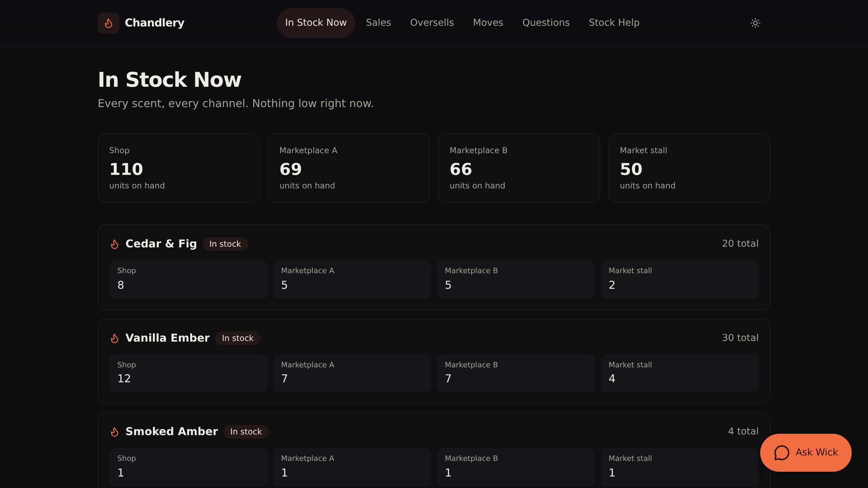Select the Marketplace A 69 units card
Image resolution: width=868 pixels, height=488 pixels.
(349, 168)
